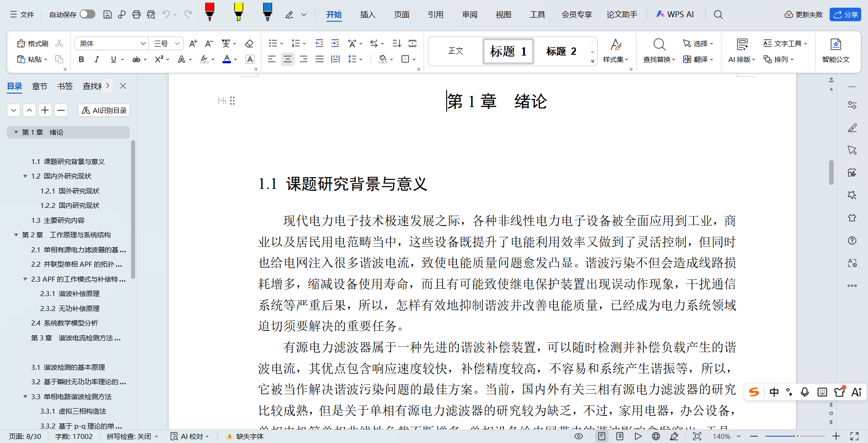The height and width of the screenshot is (443, 868).
Task: Open the Insert (插入) tab
Action: click(x=368, y=14)
